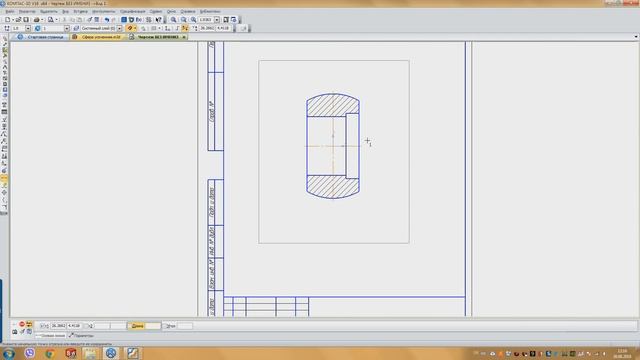Toggle the highlighted rounding mode icon
The width and height of the screenshot is (640, 360).
(x=184, y=29)
